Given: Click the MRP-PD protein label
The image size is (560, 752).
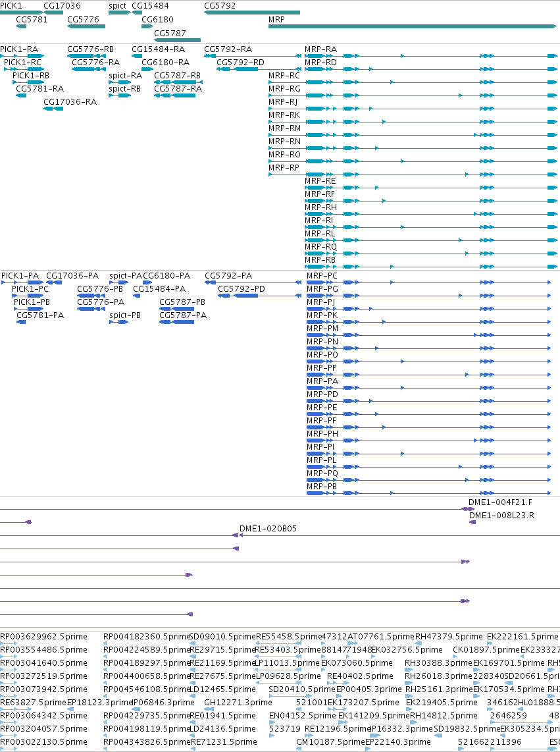Looking at the screenshot, I should 322,394.
